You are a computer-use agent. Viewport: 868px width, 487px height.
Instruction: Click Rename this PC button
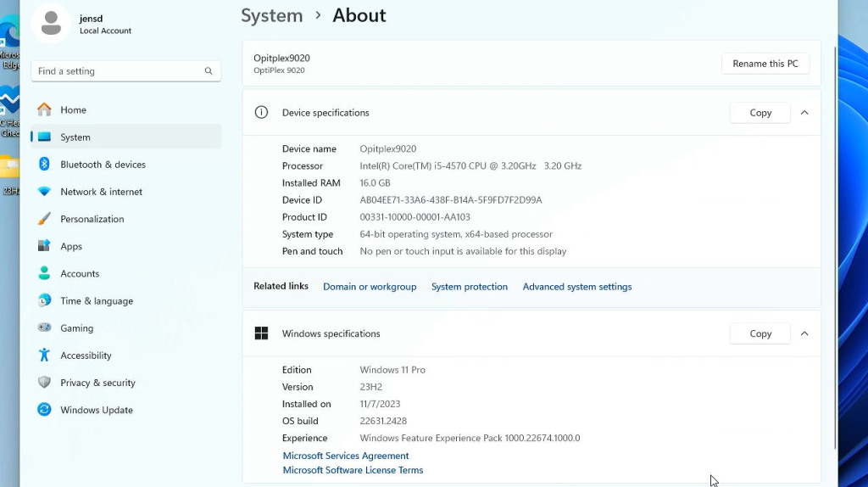[x=765, y=64]
